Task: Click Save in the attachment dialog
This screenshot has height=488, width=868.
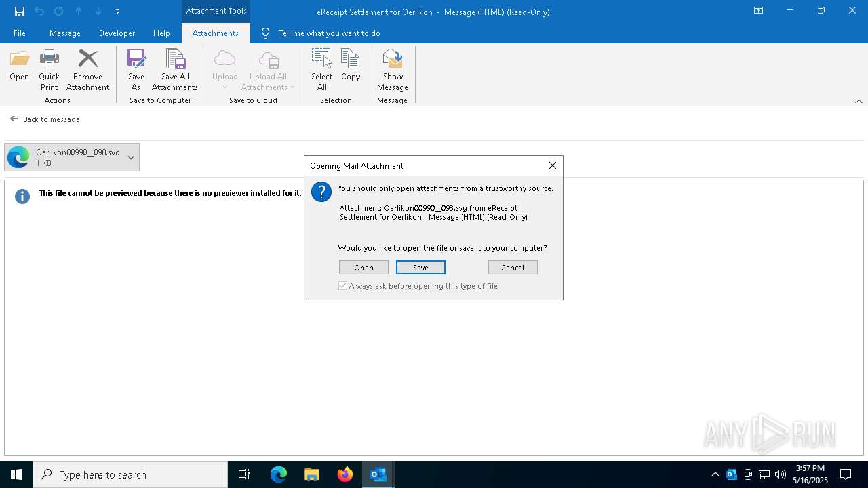Action: coord(420,268)
